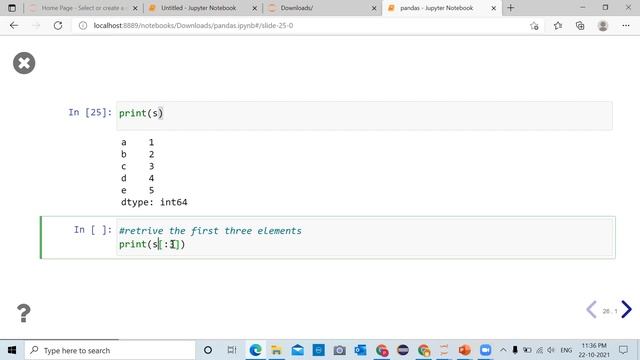The width and height of the screenshot is (640, 360).
Task: Open the battery status tray icon
Action: point(527,350)
